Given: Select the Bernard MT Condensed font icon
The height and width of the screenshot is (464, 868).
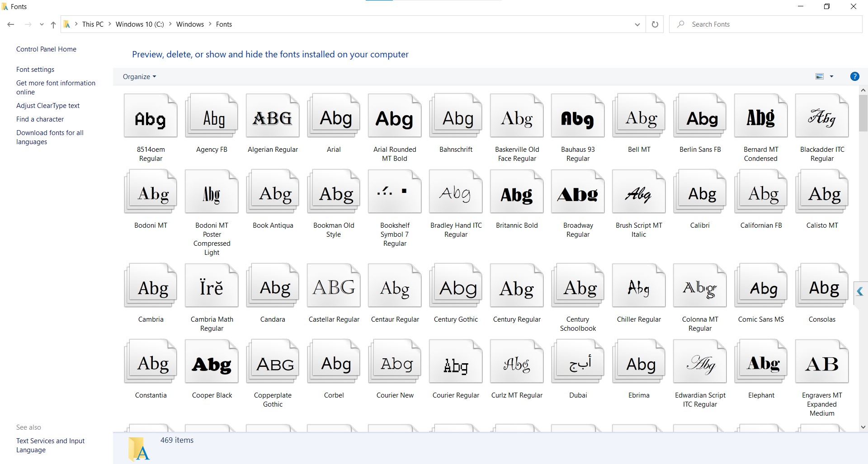Looking at the screenshot, I should coord(761,116).
